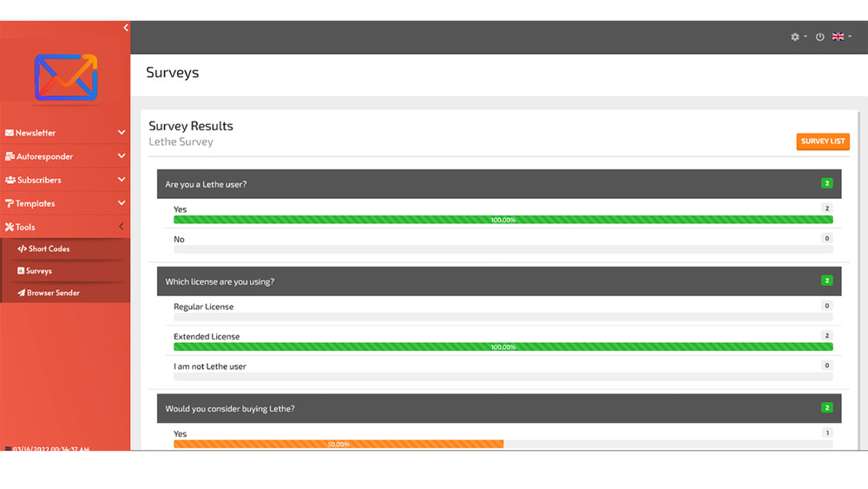Viewport: 868px width, 489px height.
Task: Click vote count next to 'I am not Lethe user'
Action: point(827,366)
